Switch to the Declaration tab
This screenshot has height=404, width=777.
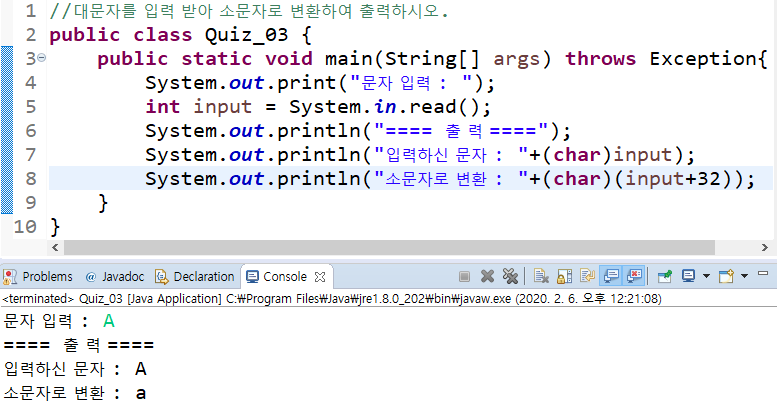click(194, 277)
